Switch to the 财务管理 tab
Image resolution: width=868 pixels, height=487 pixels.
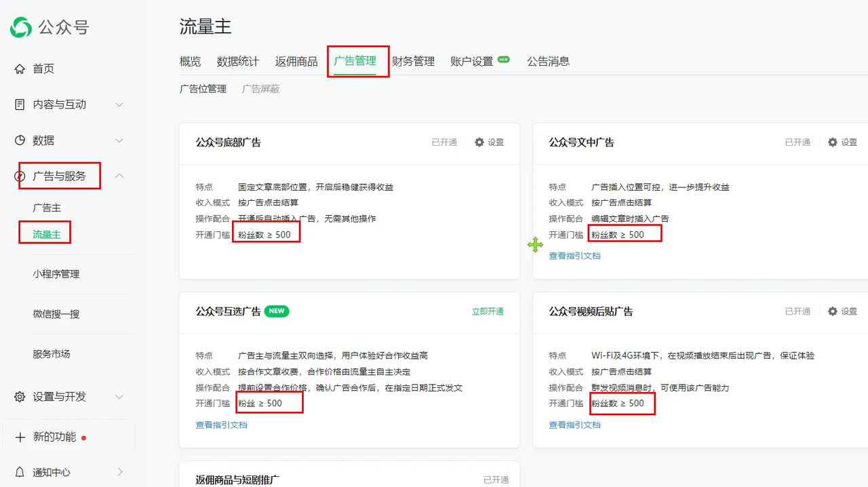pyautogui.click(x=414, y=61)
